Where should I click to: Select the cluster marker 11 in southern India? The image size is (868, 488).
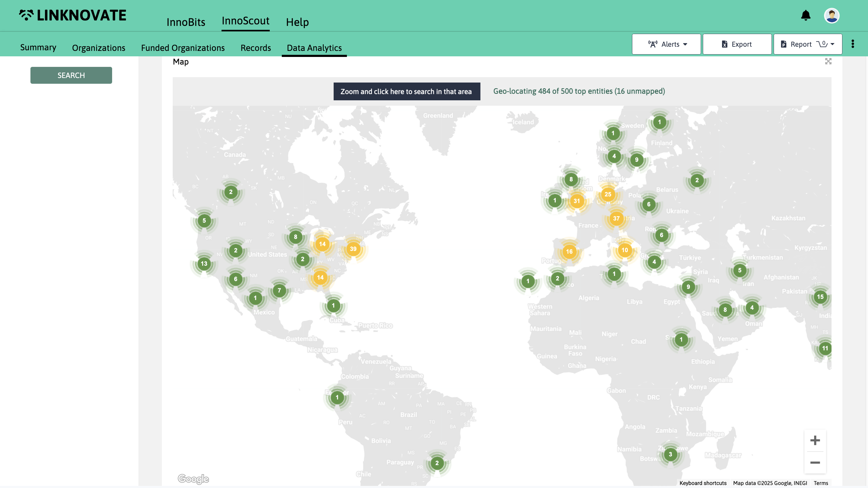[825, 348]
